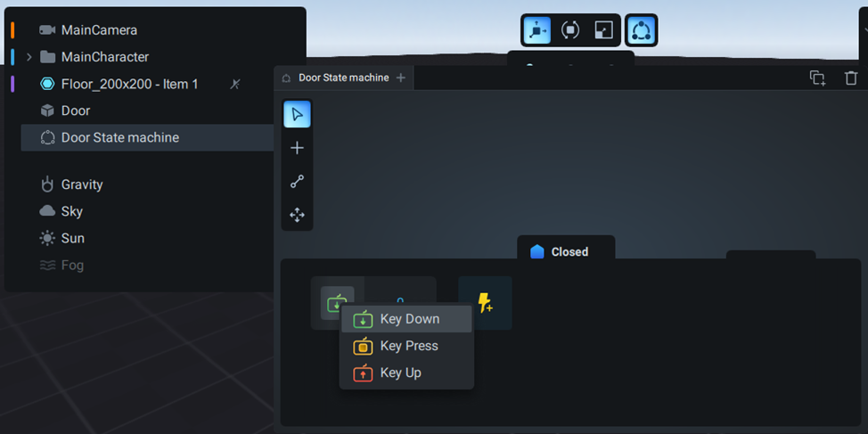The height and width of the screenshot is (434, 868).
Task: Toggle the scale gizmo mode
Action: pos(604,30)
